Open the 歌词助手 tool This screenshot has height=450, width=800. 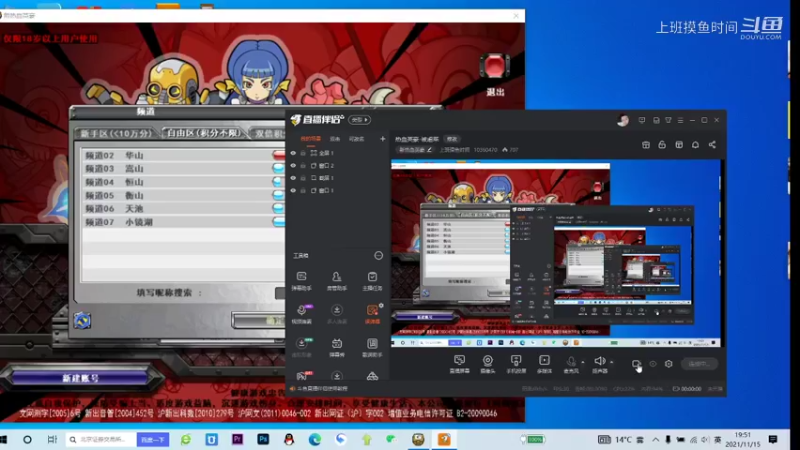coord(372,347)
